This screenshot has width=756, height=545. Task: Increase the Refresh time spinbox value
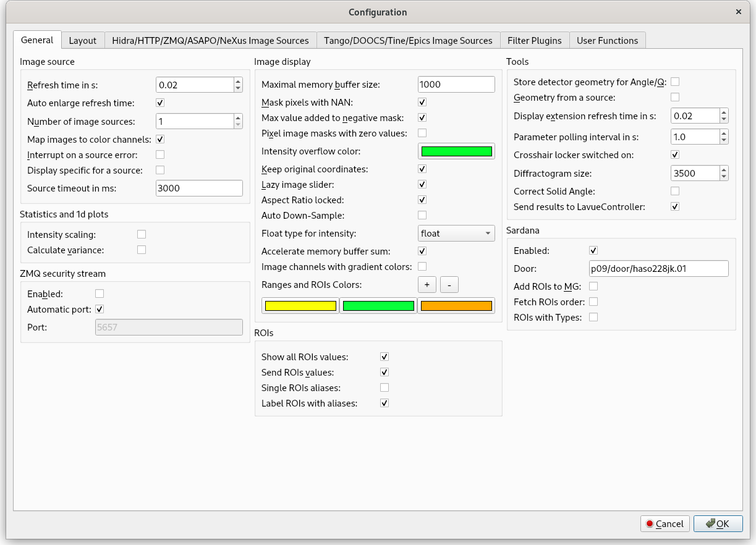tap(238, 81)
